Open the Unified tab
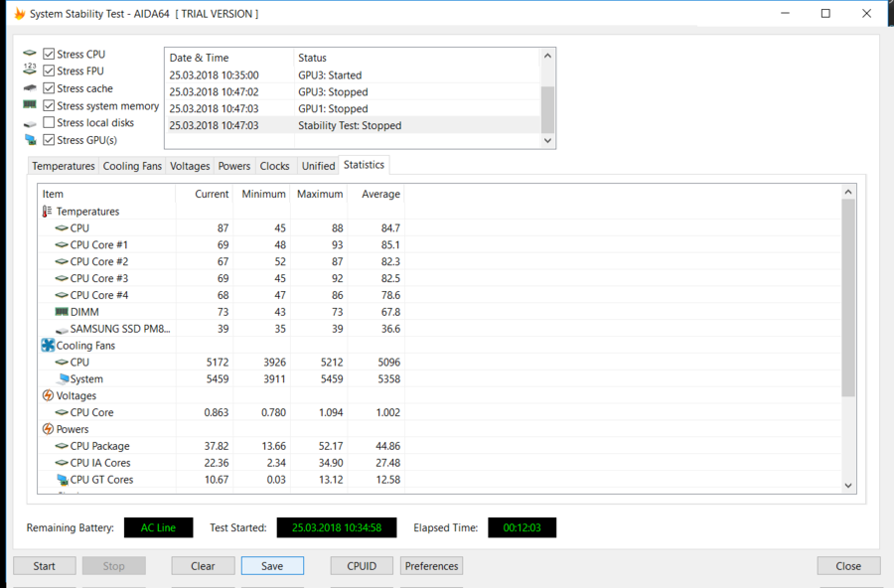The image size is (894, 588). [318, 166]
